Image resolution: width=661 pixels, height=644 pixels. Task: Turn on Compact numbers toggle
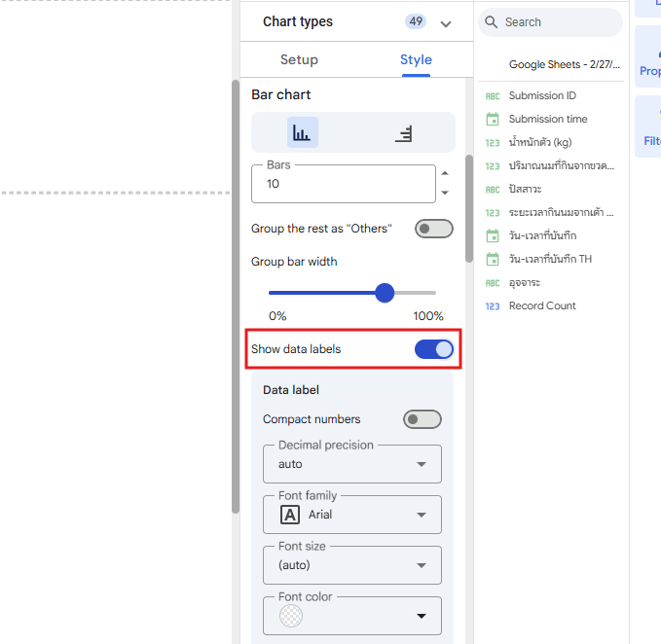pyautogui.click(x=422, y=419)
